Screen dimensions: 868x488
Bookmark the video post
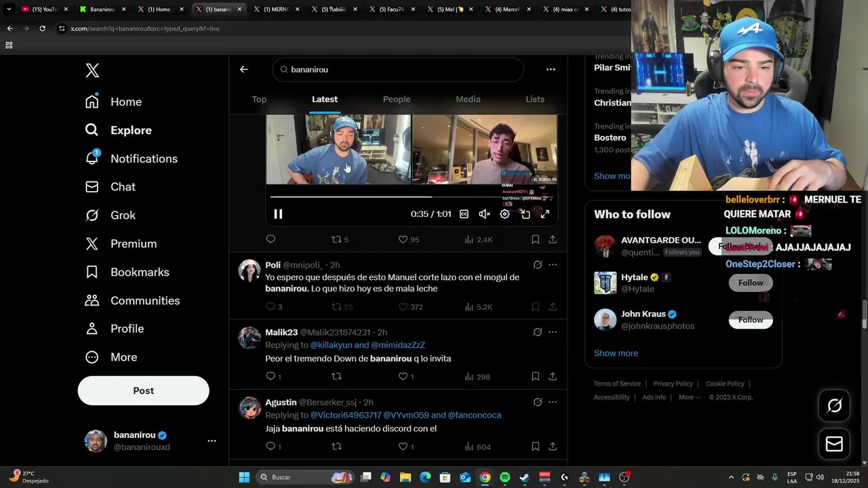click(535, 239)
